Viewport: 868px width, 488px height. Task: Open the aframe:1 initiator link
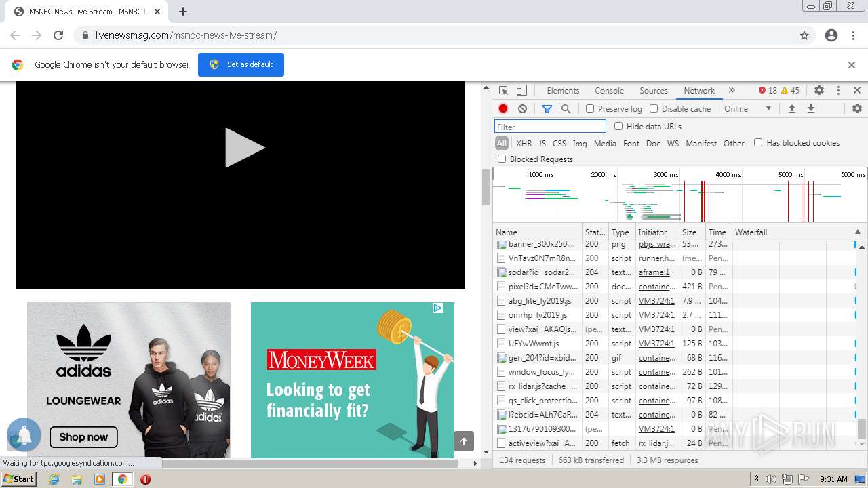tap(654, 272)
